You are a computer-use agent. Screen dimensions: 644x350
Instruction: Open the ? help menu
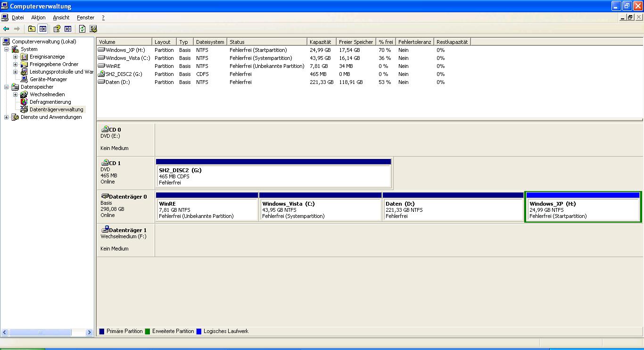(x=103, y=17)
